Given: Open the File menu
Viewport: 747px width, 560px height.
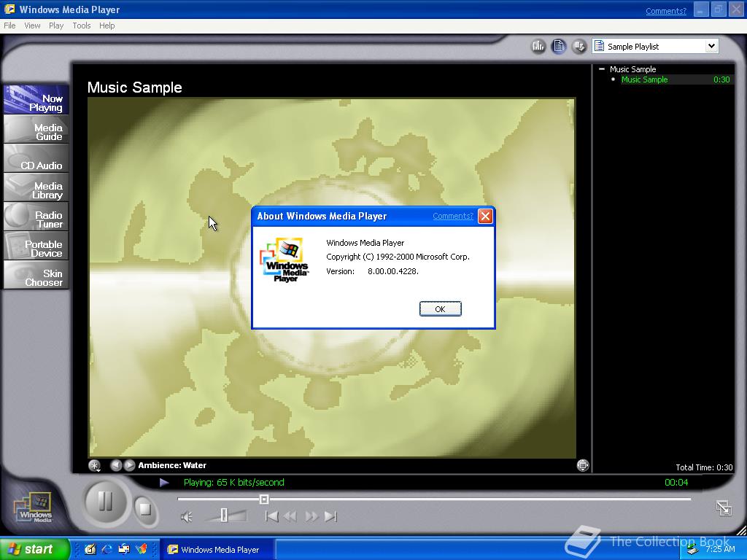Looking at the screenshot, I should (9, 26).
